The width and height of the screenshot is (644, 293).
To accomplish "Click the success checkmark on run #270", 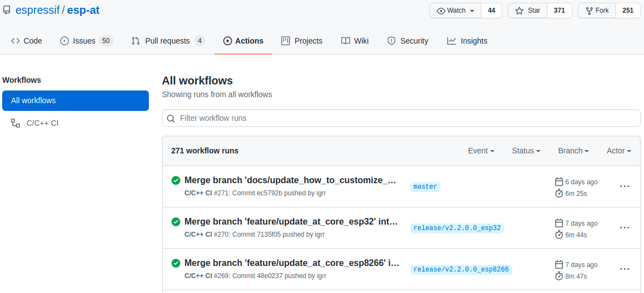I will point(176,222).
